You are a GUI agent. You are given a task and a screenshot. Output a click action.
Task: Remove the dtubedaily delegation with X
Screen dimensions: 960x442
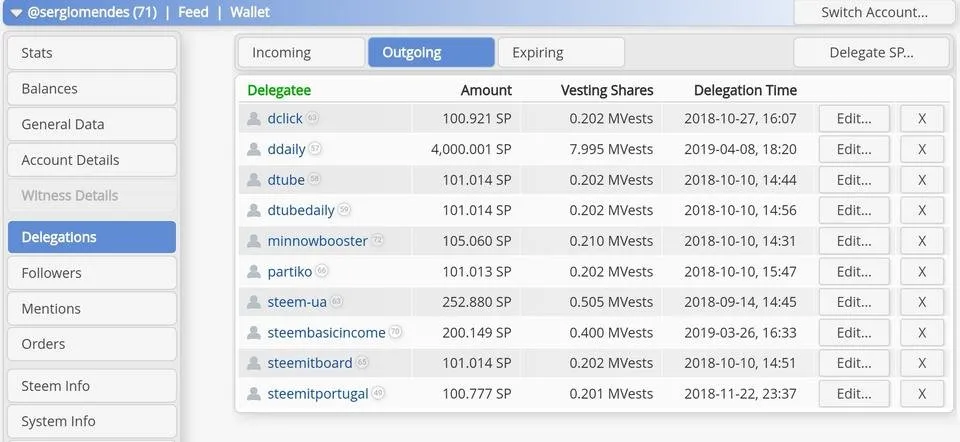(x=922, y=211)
